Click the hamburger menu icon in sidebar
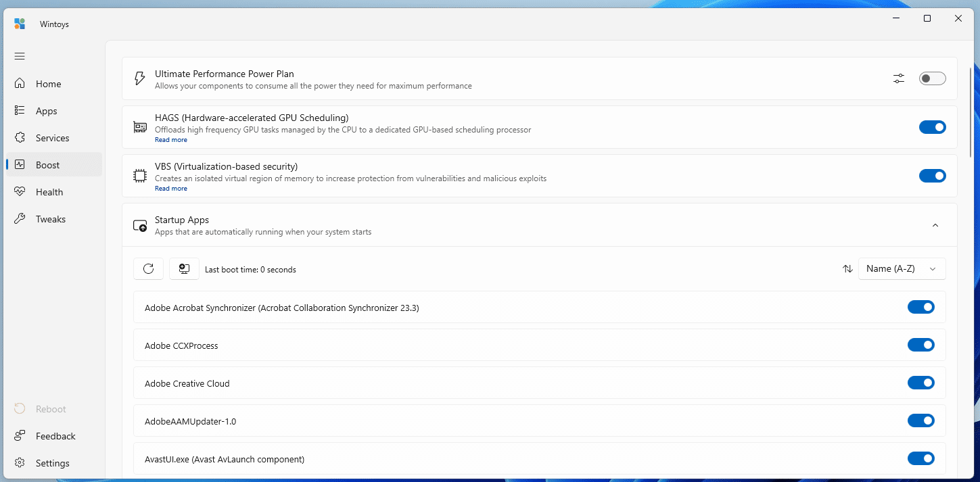Image resolution: width=980 pixels, height=482 pixels. 20,56
